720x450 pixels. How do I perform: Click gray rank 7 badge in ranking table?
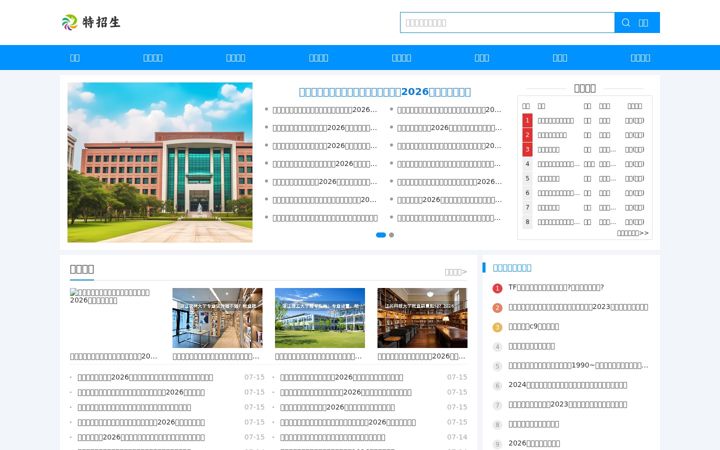pyautogui.click(x=527, y=208)
